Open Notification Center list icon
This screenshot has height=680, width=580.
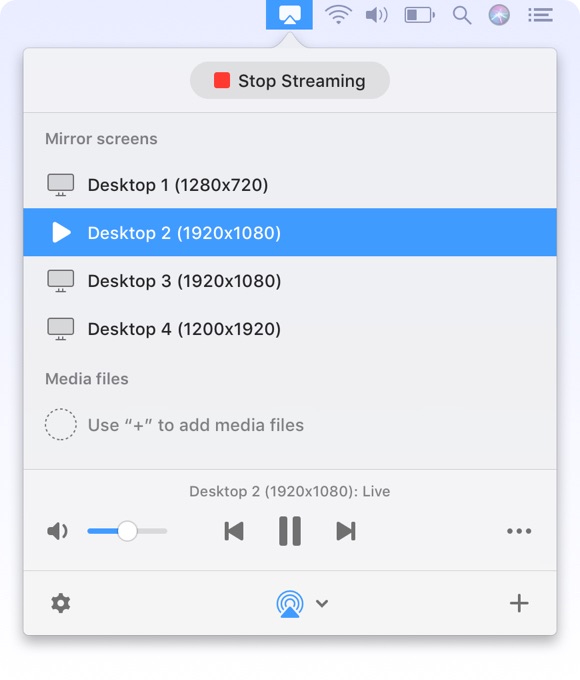click(x=540, y=15)
